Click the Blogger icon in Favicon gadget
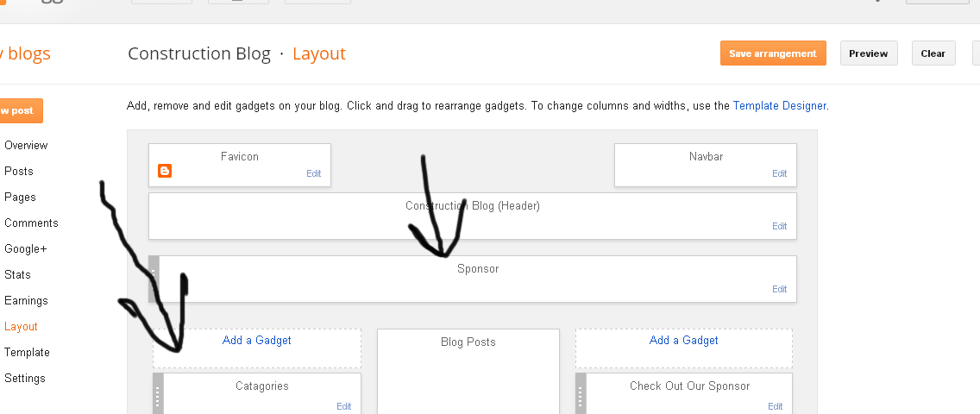Image resolution: width=980 pixels, height=414 pixels. 165,171
